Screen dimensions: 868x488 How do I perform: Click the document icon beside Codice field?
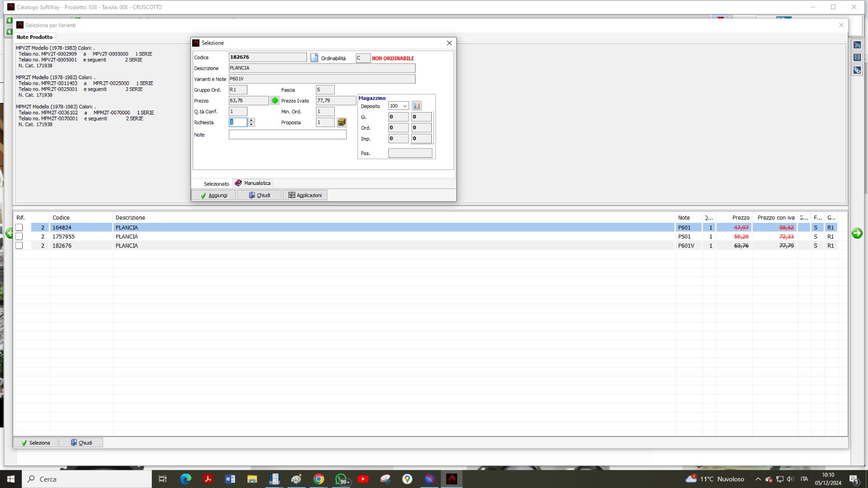(x=314, y=57)
